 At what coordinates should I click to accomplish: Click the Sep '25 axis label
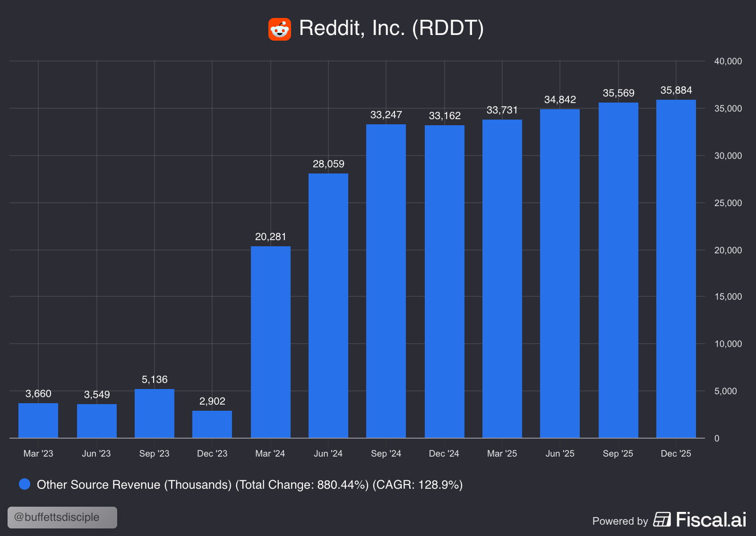click(618, 453)
